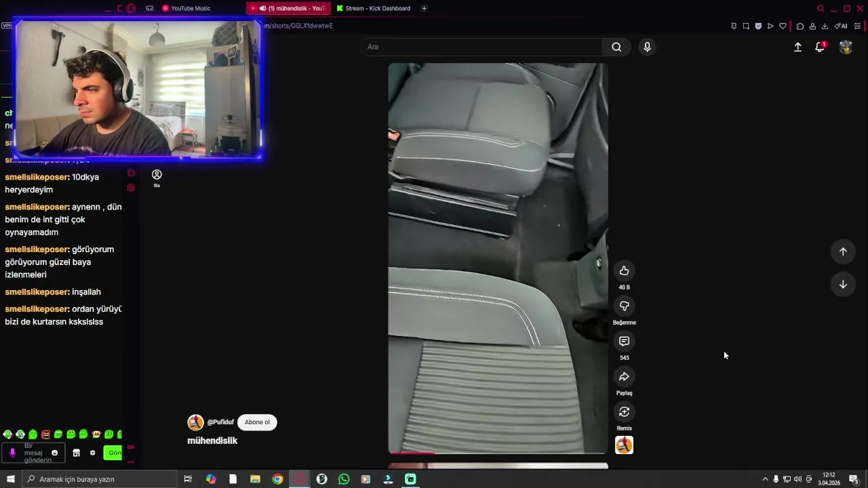Open emoji picker in chat box
Viewport: 868px width, 488px height.
pos(55,453)
